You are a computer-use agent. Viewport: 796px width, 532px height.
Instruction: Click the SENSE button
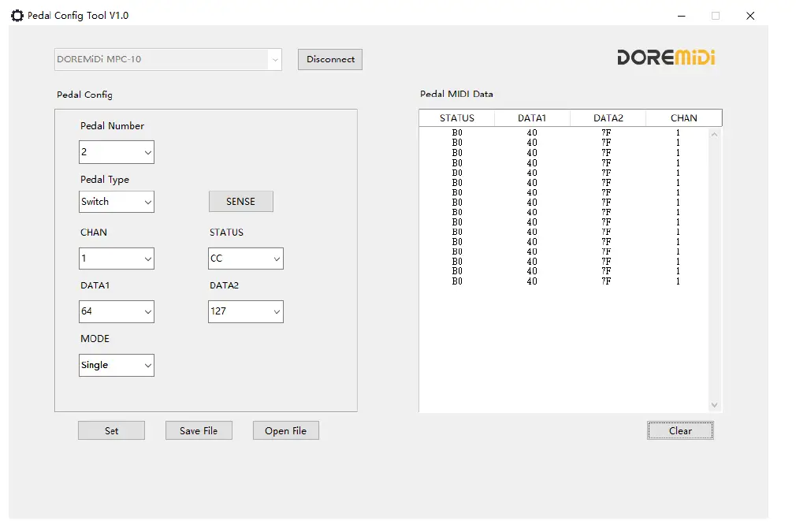point(240,202)
